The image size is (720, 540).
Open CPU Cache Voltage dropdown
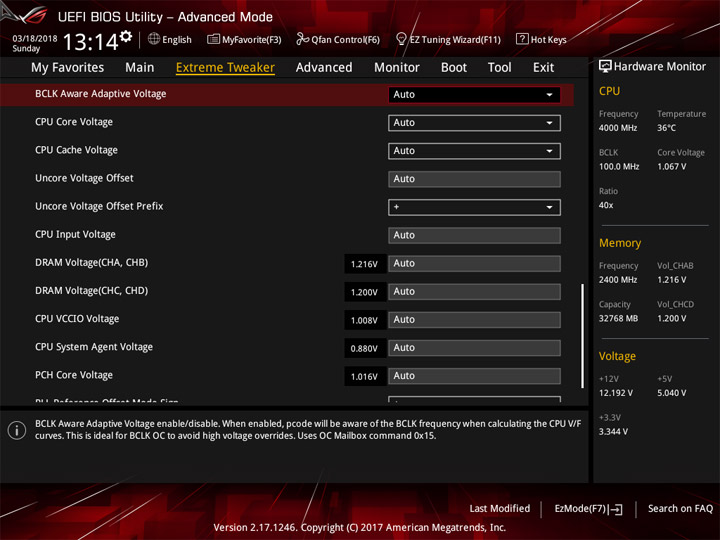pos(474,151)
